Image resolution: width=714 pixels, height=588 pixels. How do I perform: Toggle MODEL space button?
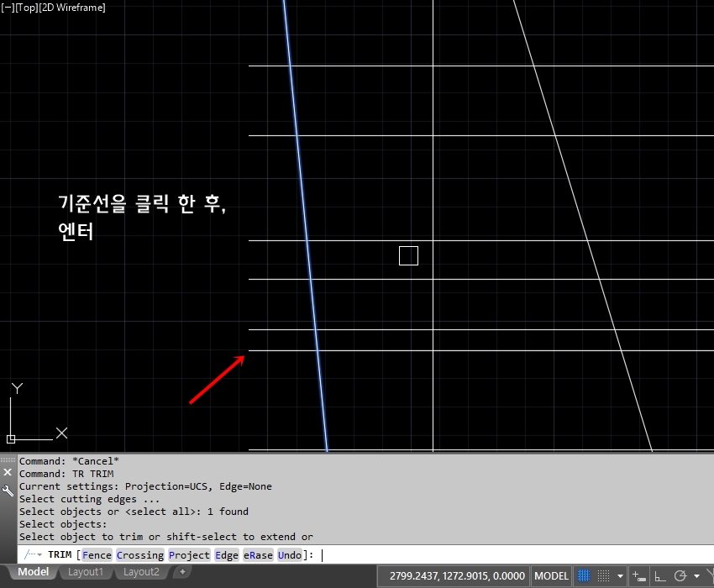(551, 576)
